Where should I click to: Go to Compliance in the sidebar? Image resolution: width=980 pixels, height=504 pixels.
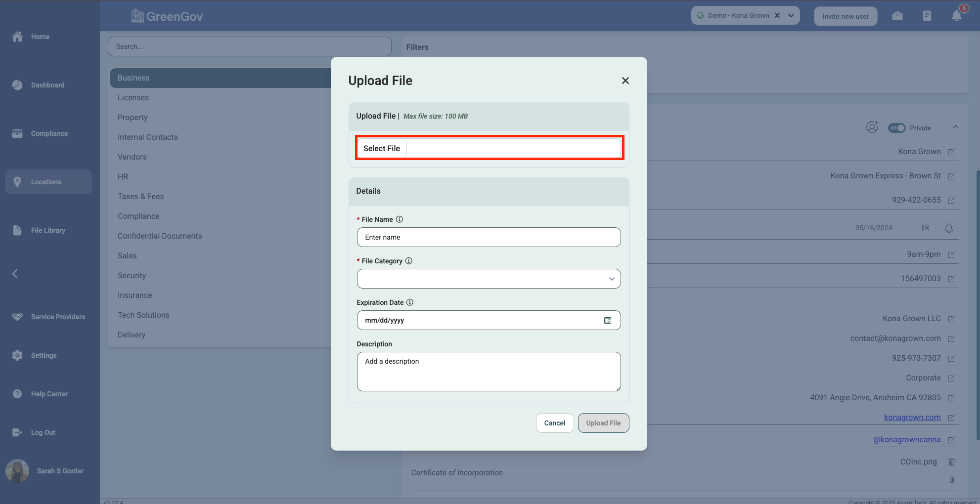coord(49,133)
